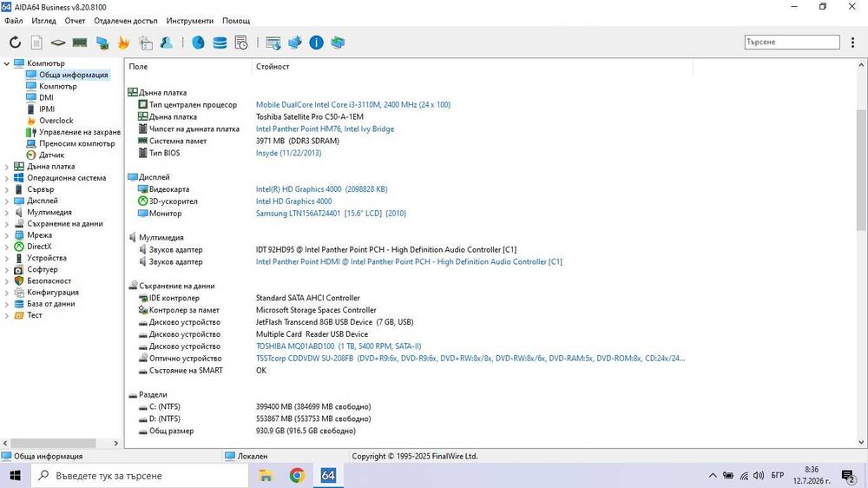This screenshot has height=488, width=868.
Task: Collapse the Компютър tree node
Action: click(x=7, y=63)
